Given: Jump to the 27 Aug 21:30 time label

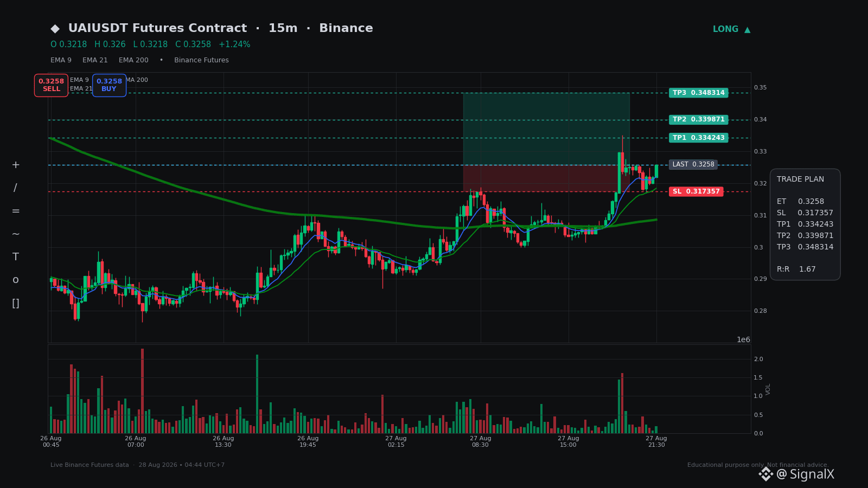Looking at the screenshot, I should (x=656, y=441).
